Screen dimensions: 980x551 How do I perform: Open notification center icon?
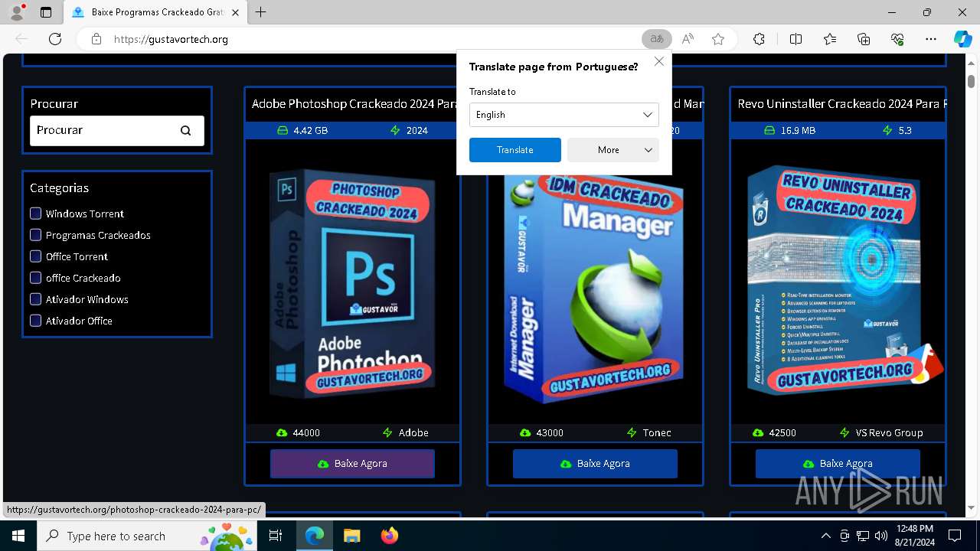click(955, 536)
